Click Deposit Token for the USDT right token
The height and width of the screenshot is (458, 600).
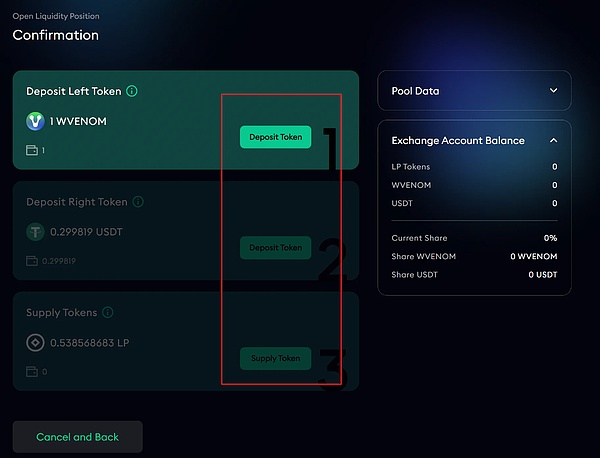pyautogui.click(x=276, y=248)
